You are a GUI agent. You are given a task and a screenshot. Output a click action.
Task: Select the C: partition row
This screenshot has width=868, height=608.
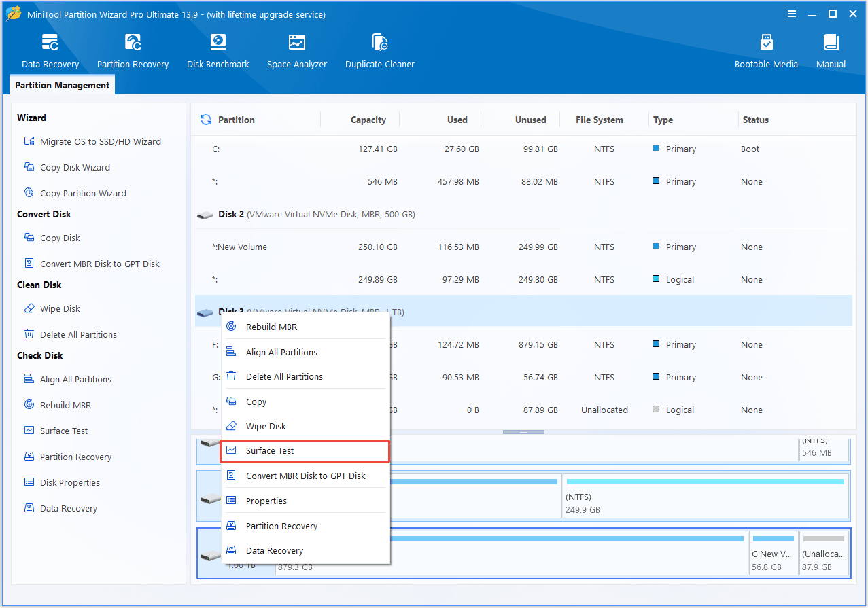[523, 149]
